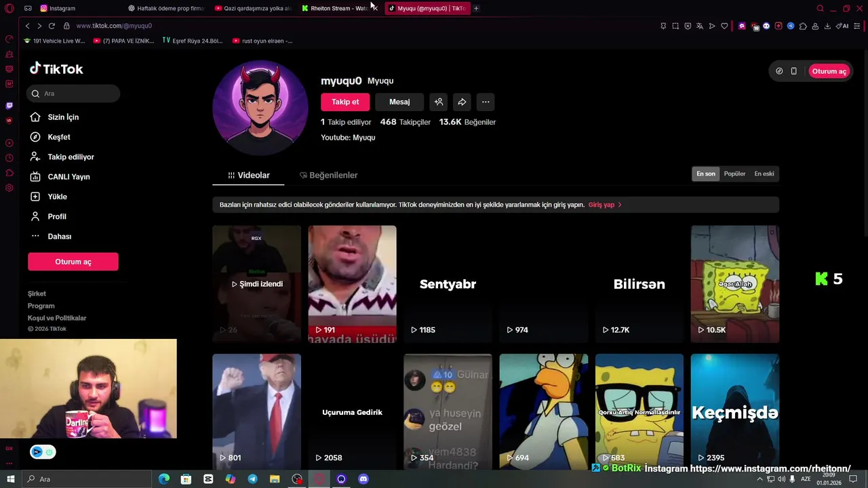The height and width of the screenshot is (488, 868).
Task: Open a new browser tab with plus
Action: (476, 8)
